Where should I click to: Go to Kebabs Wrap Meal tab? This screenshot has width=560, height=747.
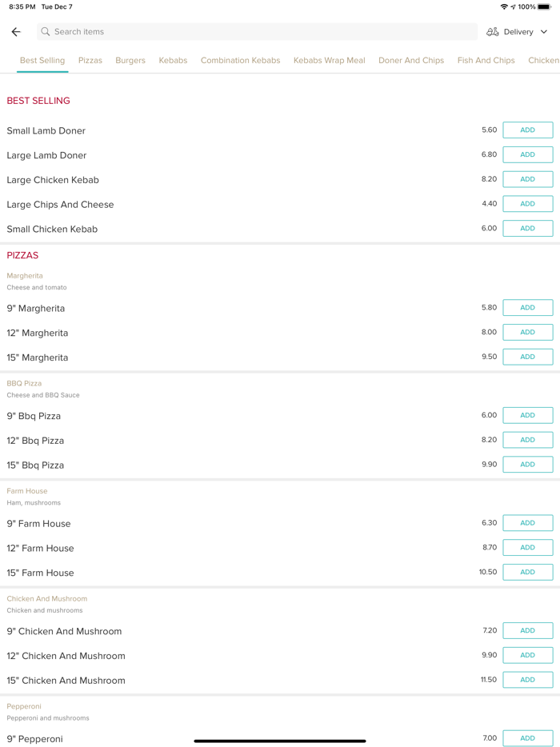pyautogui.click(x=329, y=61)
